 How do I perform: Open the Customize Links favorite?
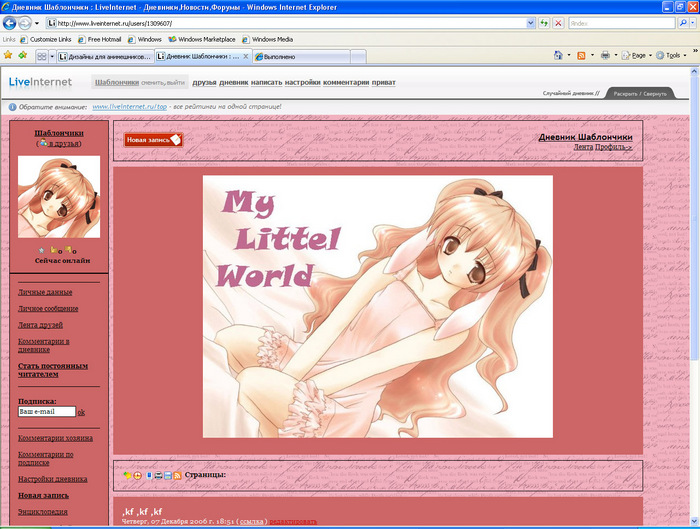46,39
